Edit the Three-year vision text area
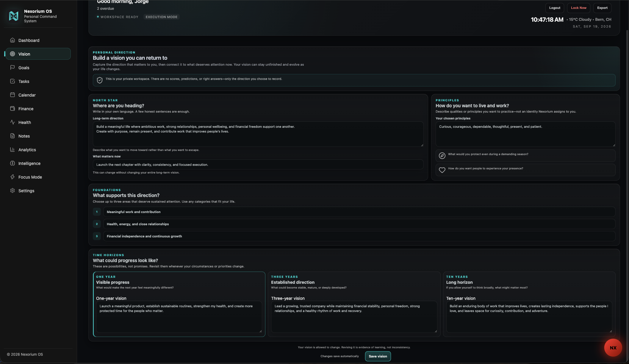The width and height of the screenshot is (629, 364). point(354,317)
